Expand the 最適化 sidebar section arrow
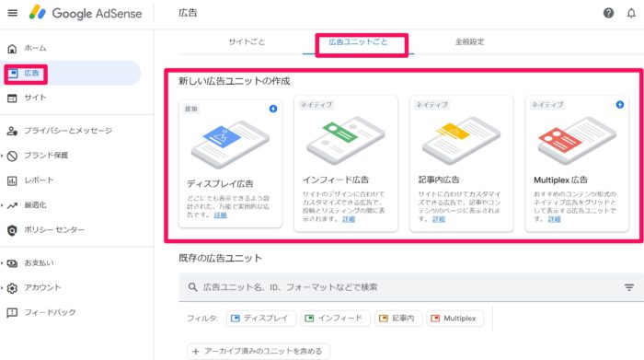Screen dimensions: 644x360 (x=2, y=205)
